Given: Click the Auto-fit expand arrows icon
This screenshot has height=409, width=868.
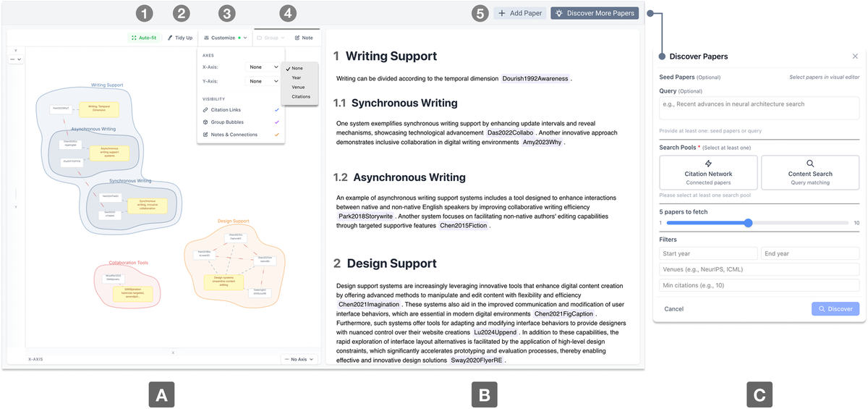Looking at the screenshot, I should tap(134, 38).
